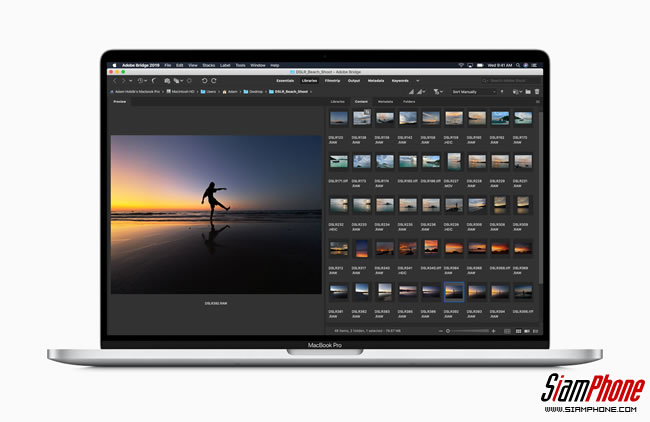Click Users folder in the path bar
Screen dimensions: 650x422
coord(209,92)
